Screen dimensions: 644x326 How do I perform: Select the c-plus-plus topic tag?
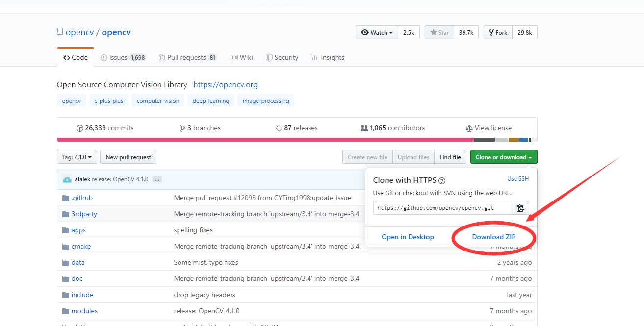[109, 101]
